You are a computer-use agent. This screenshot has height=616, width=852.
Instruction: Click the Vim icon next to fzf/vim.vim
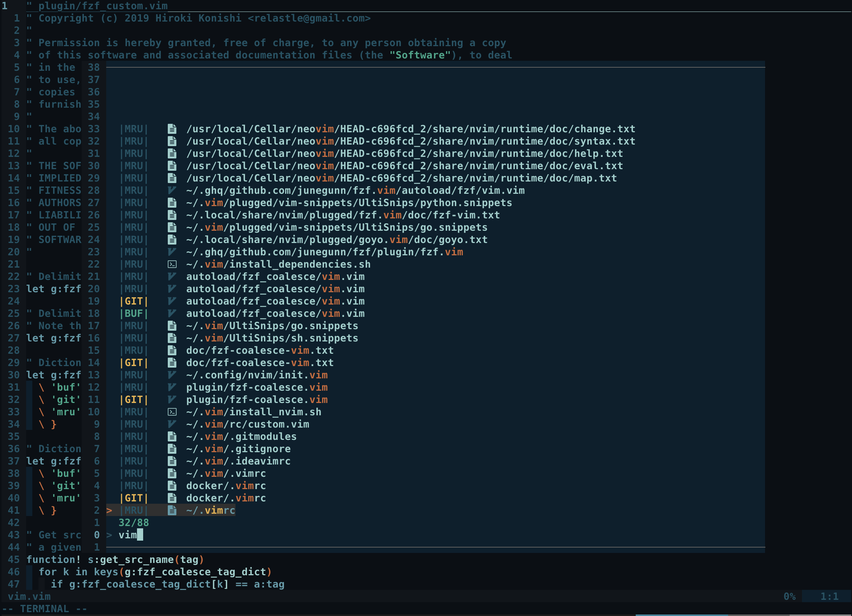172,190
